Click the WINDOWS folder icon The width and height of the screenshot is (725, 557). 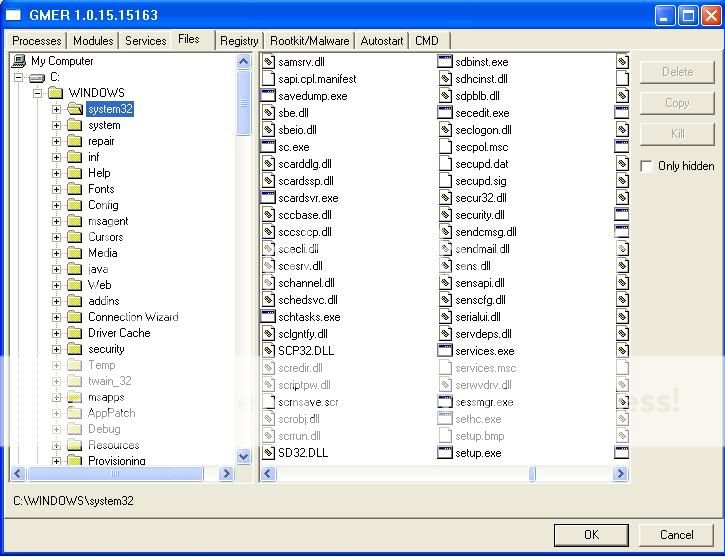coord(55,92)
